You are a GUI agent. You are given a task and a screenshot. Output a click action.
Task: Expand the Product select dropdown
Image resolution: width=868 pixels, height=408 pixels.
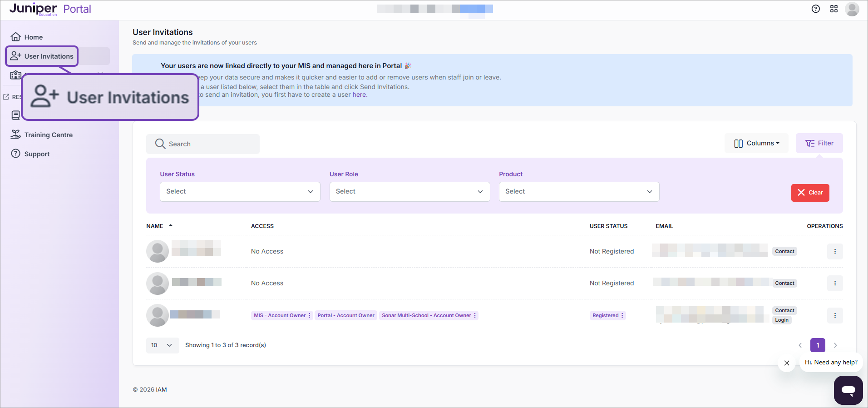point(579,192)
